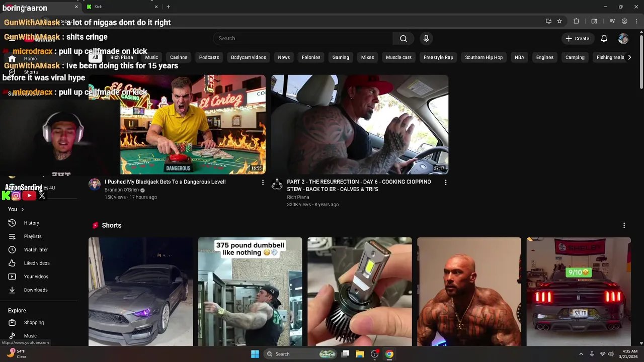
Task: Open 'PART 2 - THE RESURRECTION' video title
Action: pos(359,186)
